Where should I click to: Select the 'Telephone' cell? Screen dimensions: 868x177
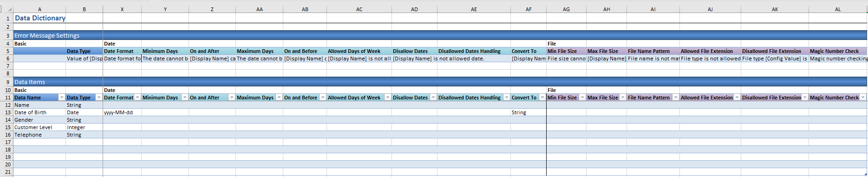coord(39,135)
